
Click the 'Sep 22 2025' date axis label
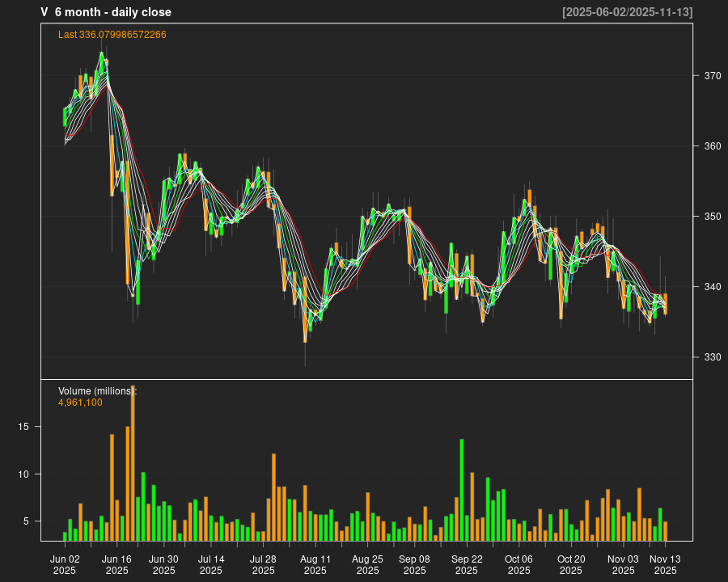[467, 564]
